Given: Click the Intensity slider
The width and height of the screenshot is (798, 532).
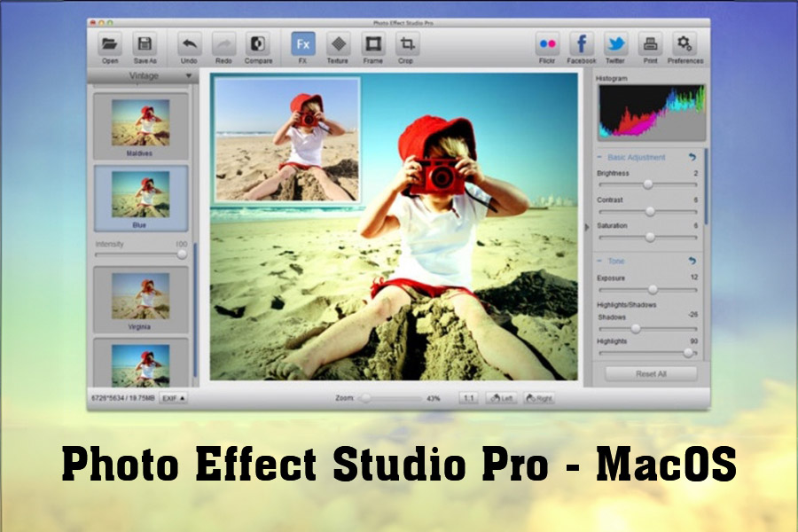Looking at the screenshot, I should click(x=140, y=254).
